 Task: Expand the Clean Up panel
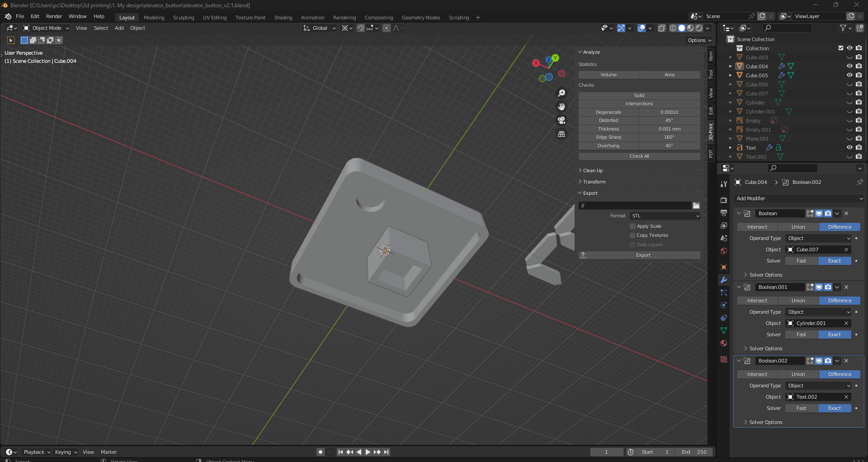click(593, 170)
